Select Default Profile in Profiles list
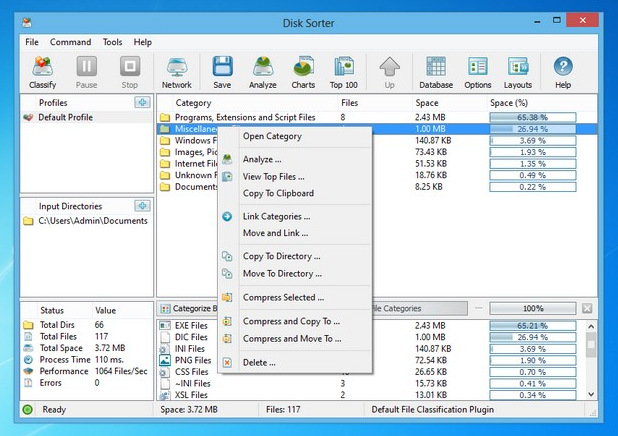Image resolution: width=618 pixels, height=436 pixels. pos(87,117)
